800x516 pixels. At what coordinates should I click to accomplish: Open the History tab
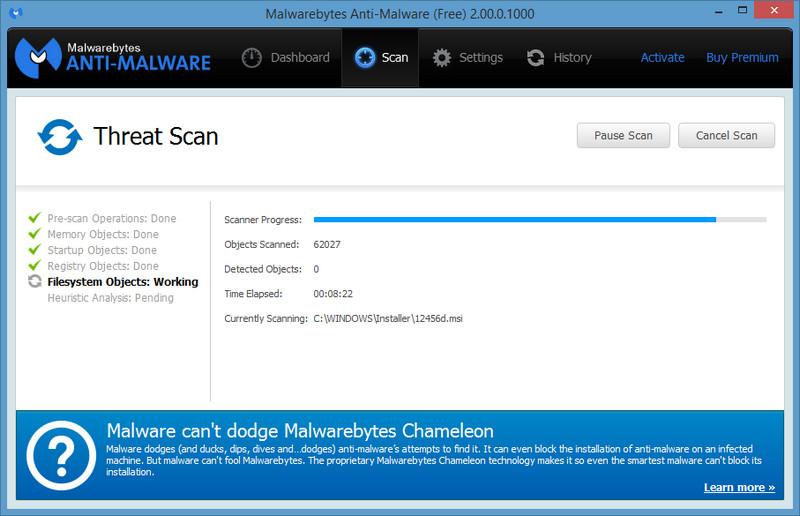coord(559,58)
